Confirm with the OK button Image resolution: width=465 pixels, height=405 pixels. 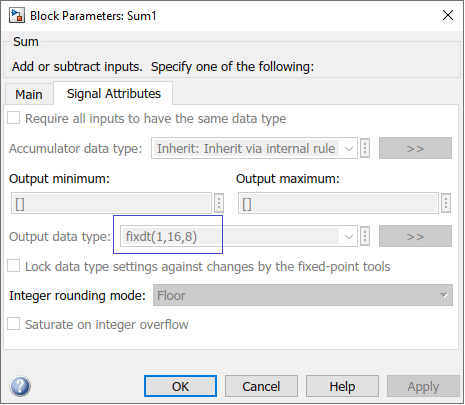coord(180,386)
